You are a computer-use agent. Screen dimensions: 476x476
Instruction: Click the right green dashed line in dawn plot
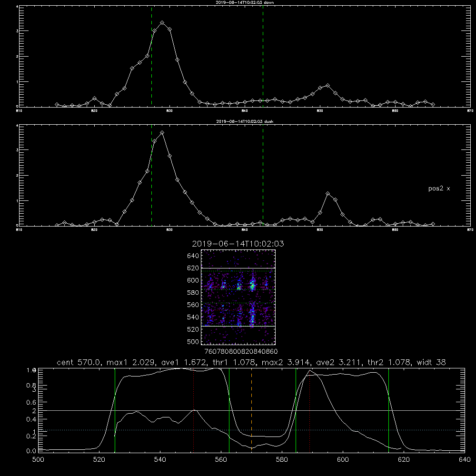pos(263,56)
